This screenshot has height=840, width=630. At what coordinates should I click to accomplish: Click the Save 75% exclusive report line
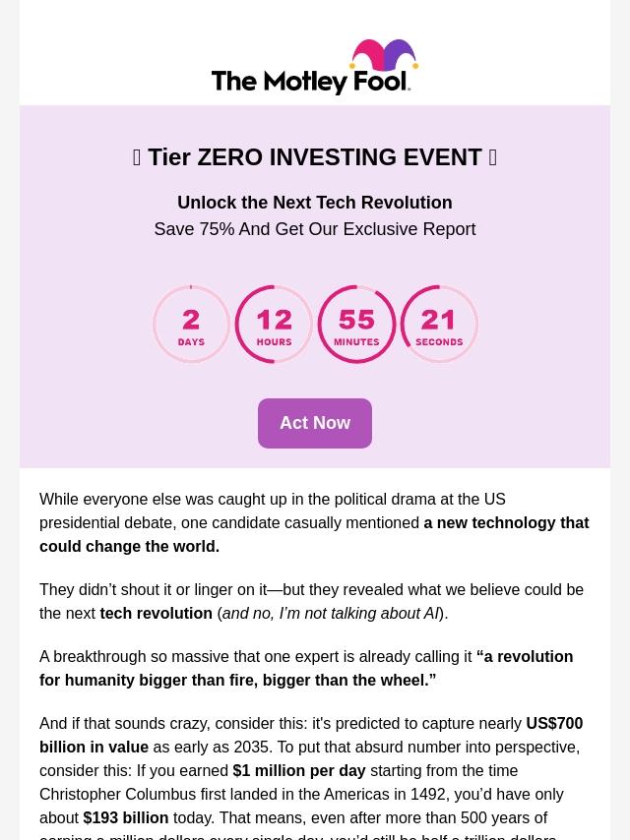click(x=315, y=229)
